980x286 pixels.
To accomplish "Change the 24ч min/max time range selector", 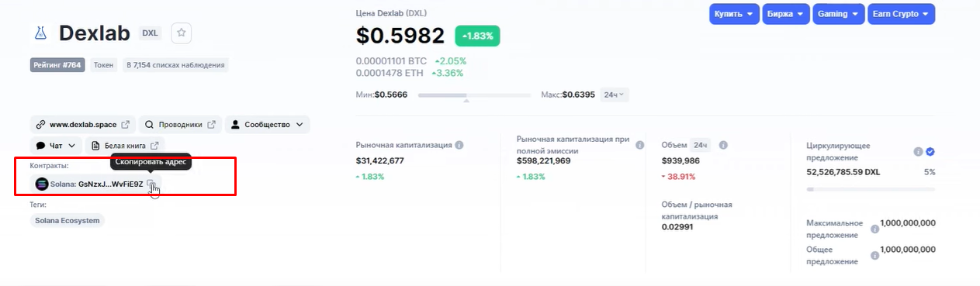I will (x=615, y=95).
